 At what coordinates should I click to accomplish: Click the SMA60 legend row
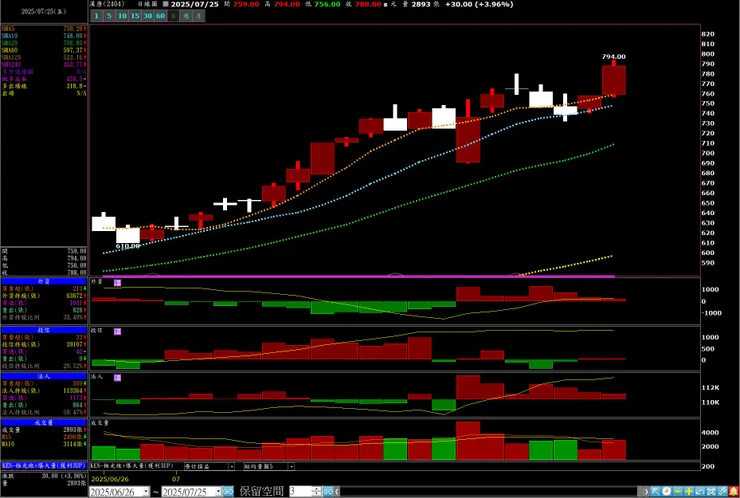pyautogui.click(x=43, y=50)
